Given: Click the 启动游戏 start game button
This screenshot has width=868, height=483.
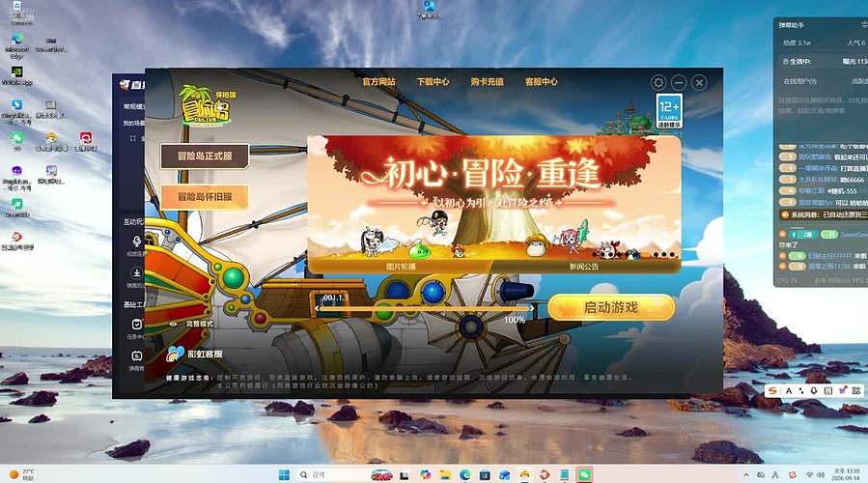Looking at the screenshot, I should point(611,307).
